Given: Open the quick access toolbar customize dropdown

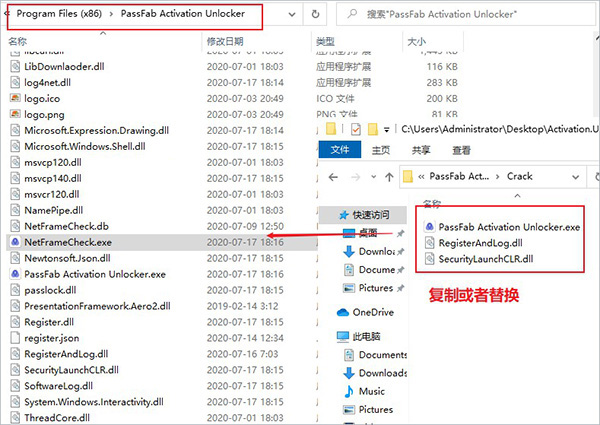Looking at the screenshot, I should [386, 130].
